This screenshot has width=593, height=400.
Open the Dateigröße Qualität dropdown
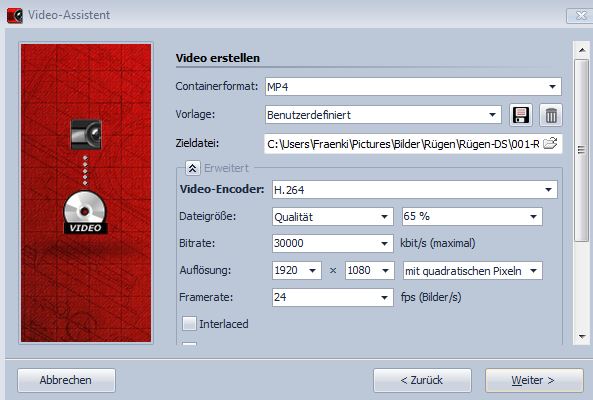332,217
